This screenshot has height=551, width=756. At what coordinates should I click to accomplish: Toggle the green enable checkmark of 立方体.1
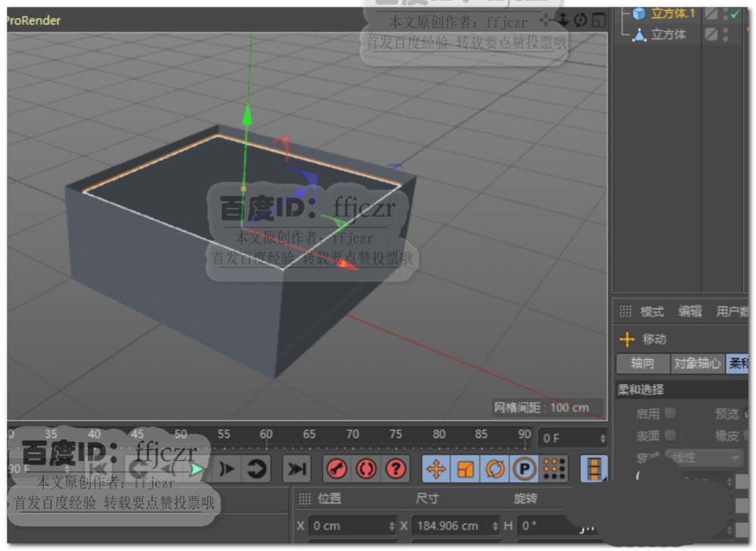tap(735, 14)
